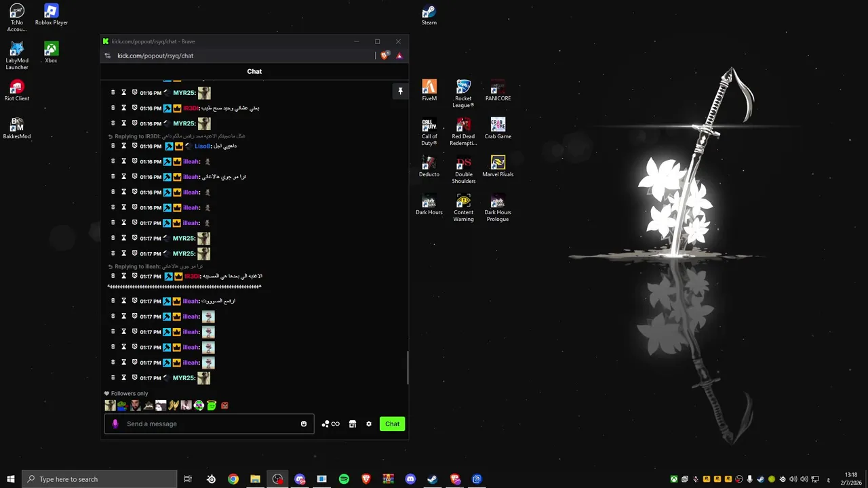The image size is (868, 488).
Task: Open WinRAR from the taskbar
Action: [x=388, y=479]
